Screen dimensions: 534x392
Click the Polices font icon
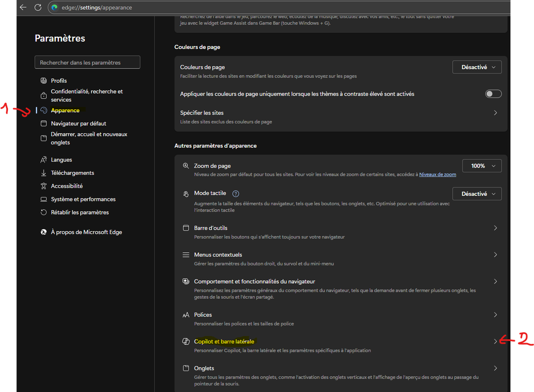pyautogui.click(x=186, y=315)
